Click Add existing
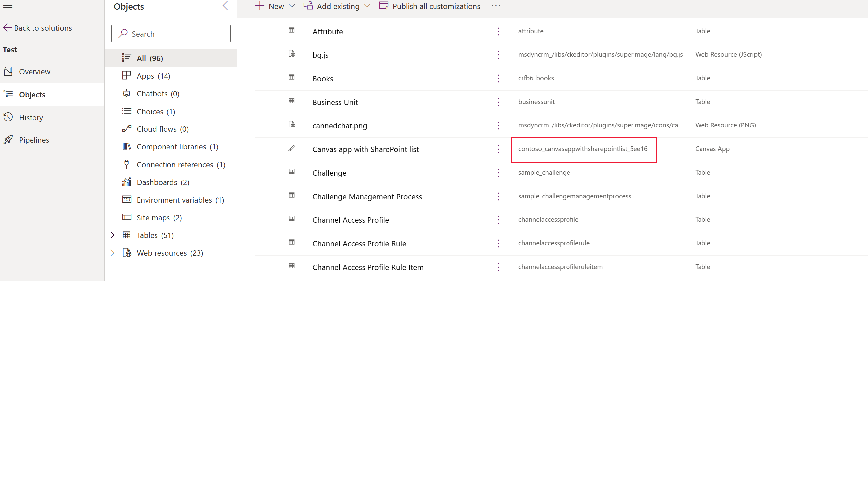Image resolution: width=868 pixels, height=498 pixels. 332,6
